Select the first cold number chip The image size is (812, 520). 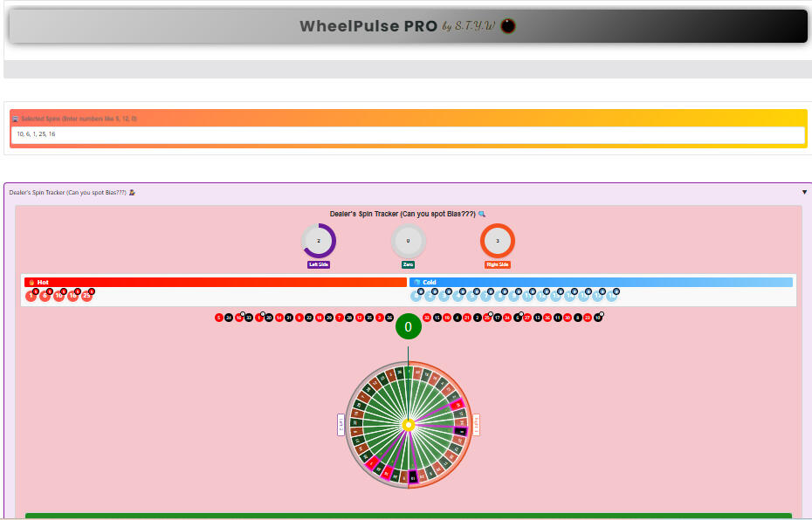(418, 295)
